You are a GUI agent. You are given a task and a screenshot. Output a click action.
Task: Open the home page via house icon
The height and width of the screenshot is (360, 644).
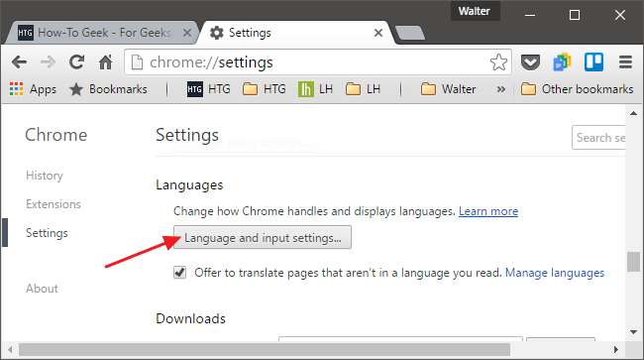pos(106,62)
